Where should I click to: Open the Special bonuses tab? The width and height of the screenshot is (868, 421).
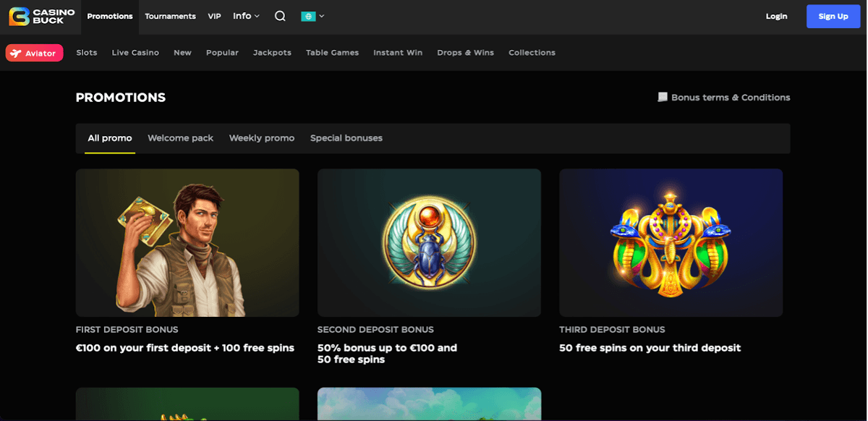(x=346, y=138)
